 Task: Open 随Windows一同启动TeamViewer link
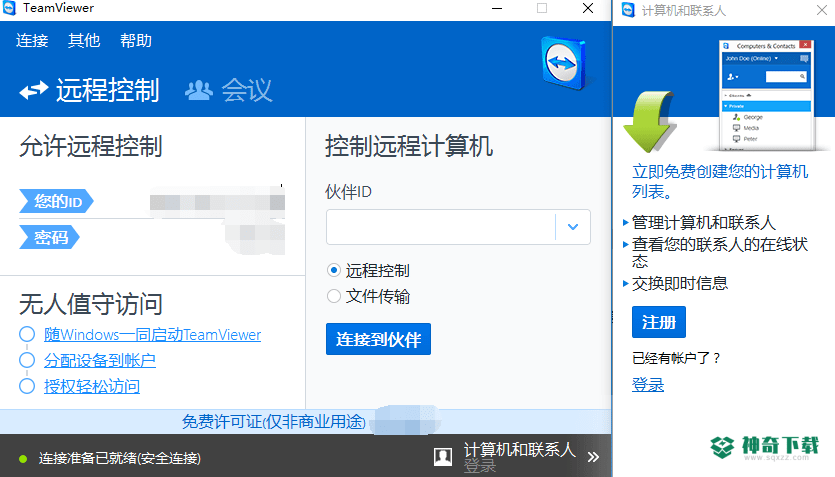[x=152, y=334]
